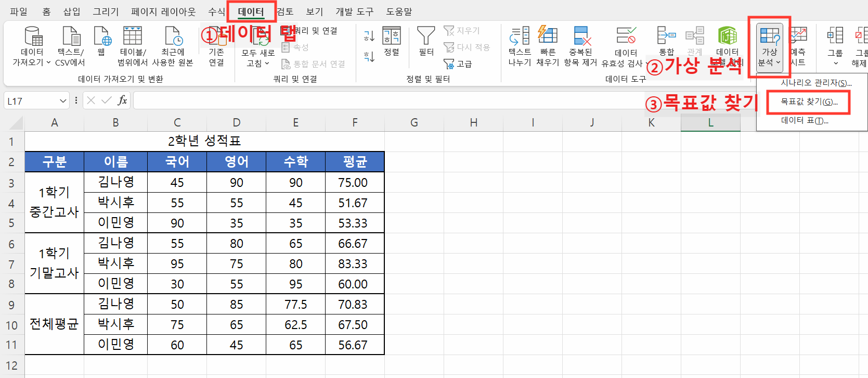Image resolution: width=868 pixels, height=378 pixels.
Task: Select the 전체평균 merged cell
Action: (x=54, y=324)
